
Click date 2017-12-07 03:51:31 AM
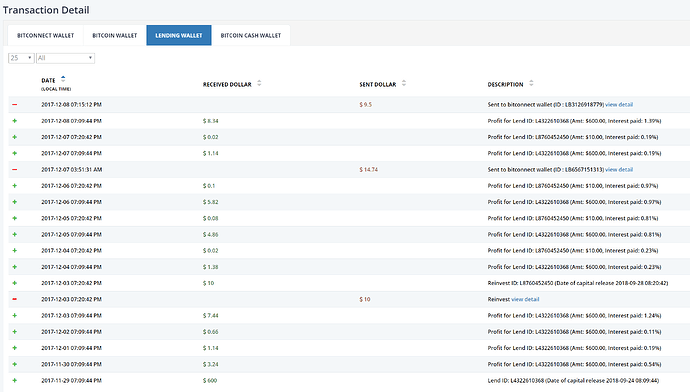71,169
